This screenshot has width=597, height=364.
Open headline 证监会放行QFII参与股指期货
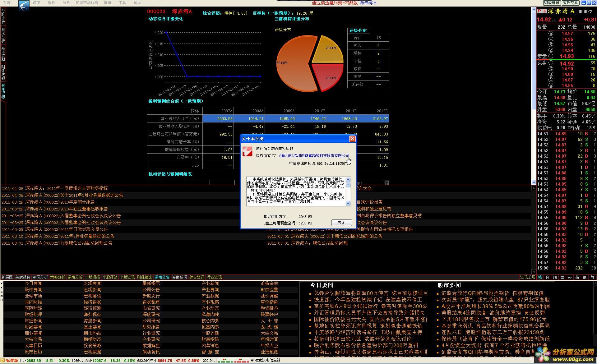tap(493, 293)
